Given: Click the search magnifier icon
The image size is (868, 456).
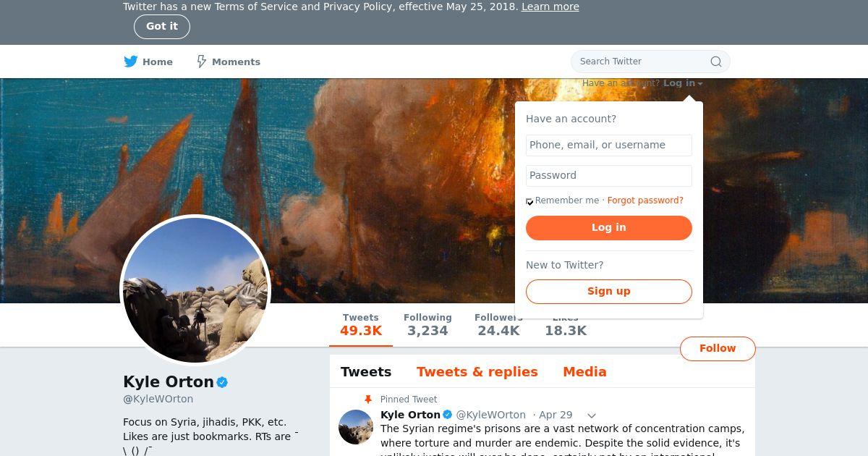Looking at the screenshot, I should [716, 62].
